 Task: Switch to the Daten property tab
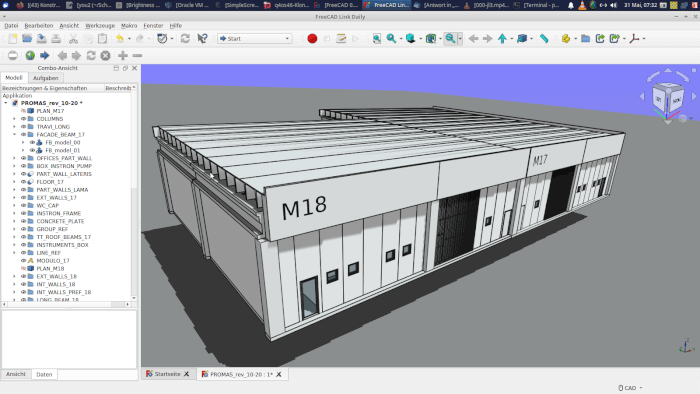pyautogui.click(x=44, y=374)
